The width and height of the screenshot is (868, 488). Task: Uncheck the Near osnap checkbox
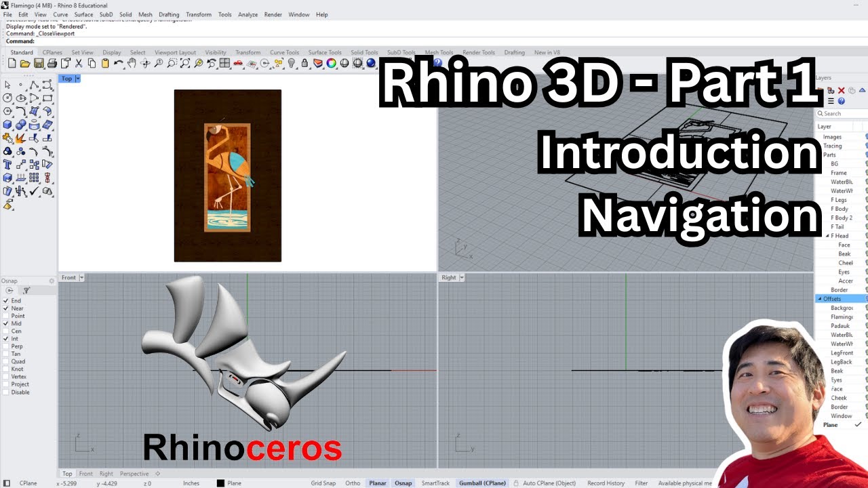6,308
